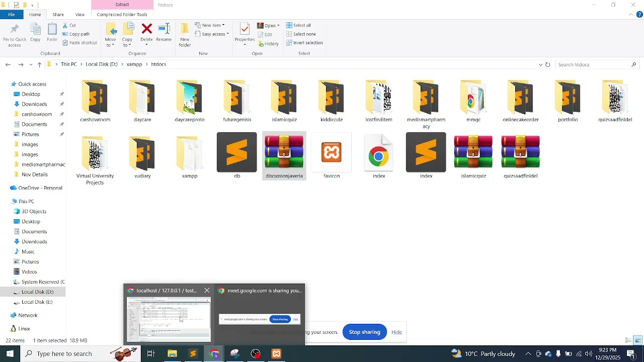This screenshot has height=362, width=644.
Task: Go up one folder level
Action: (40, 64)
